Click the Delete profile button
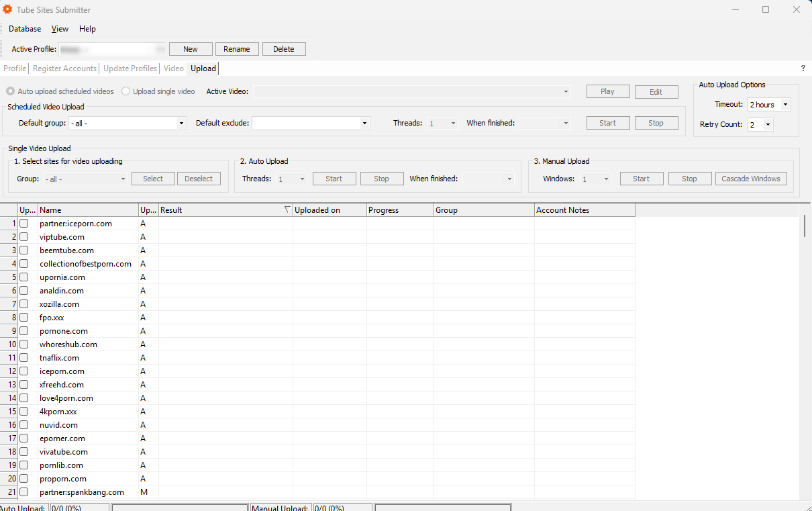The width and height of the screenshot is (812, 511). 284,49
